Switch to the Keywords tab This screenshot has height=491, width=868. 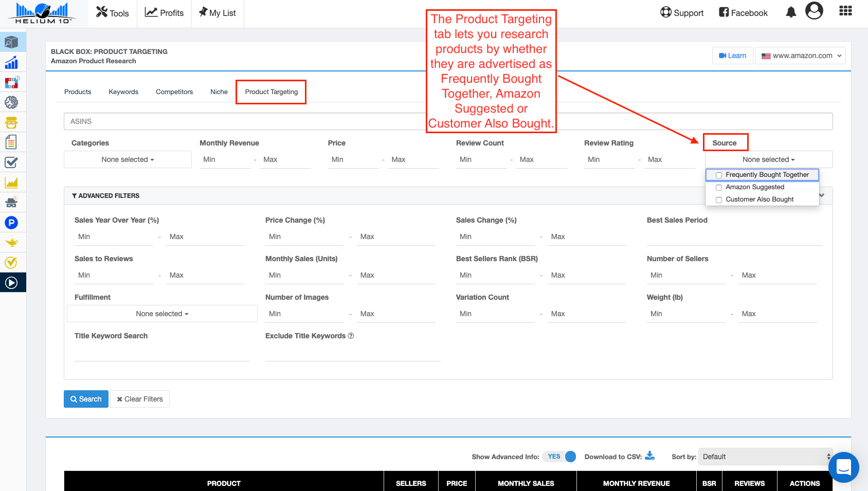(123, 92)
